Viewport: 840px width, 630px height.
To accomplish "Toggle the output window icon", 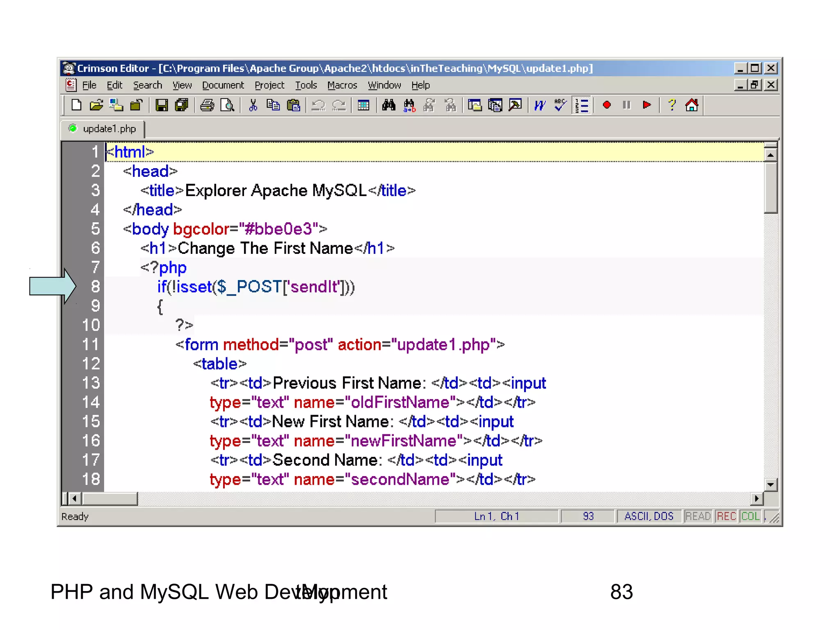I will pos(495,105).
